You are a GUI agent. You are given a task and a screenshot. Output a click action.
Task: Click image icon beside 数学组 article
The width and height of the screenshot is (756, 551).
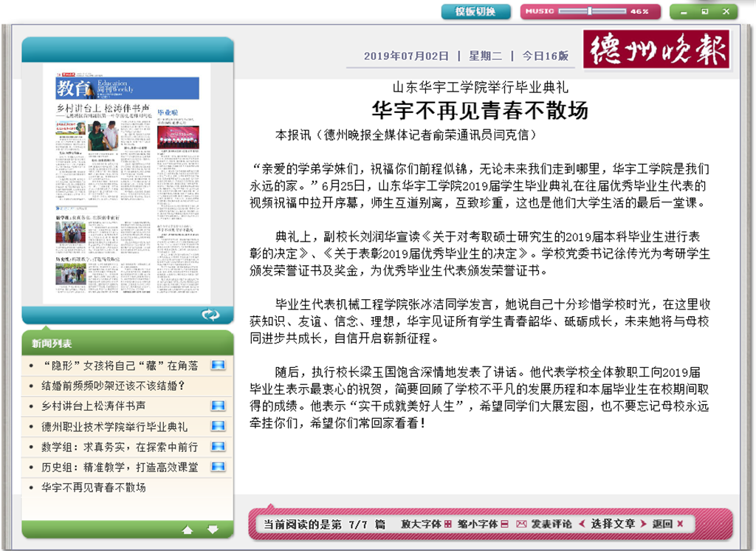(x=218, y=447)
